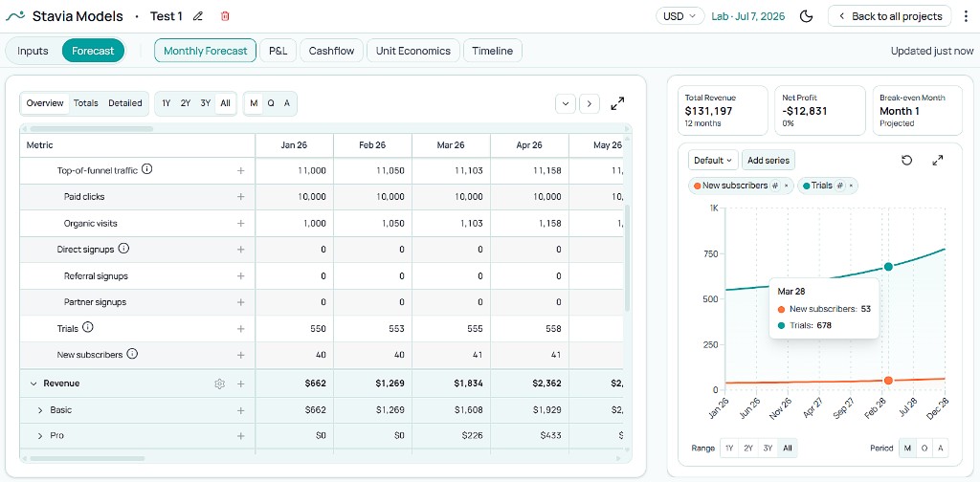Viewport: 980px width, 482px height.
Task: Set table range to 3Y
Action: pyautogui.click(x=205, y=103)
